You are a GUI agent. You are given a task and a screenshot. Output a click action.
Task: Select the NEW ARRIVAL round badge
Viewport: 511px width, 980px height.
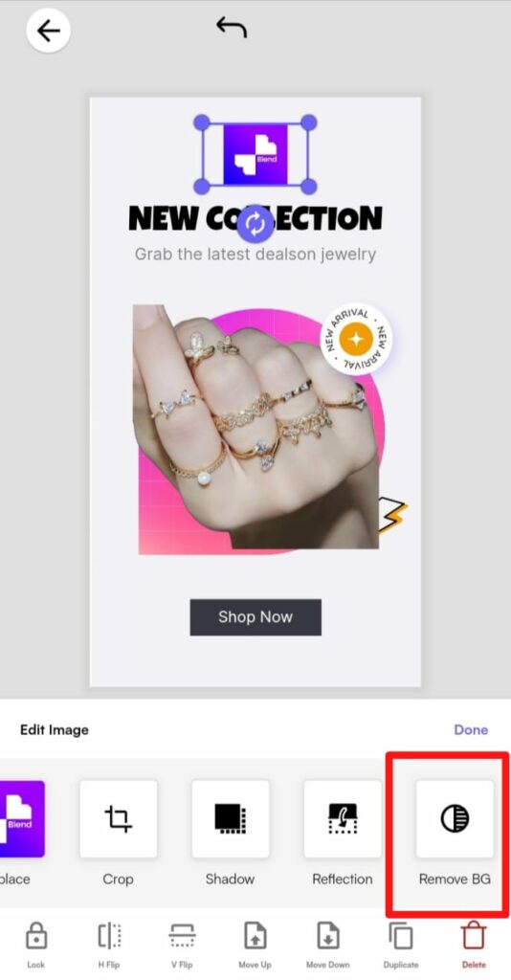[356, 340]
